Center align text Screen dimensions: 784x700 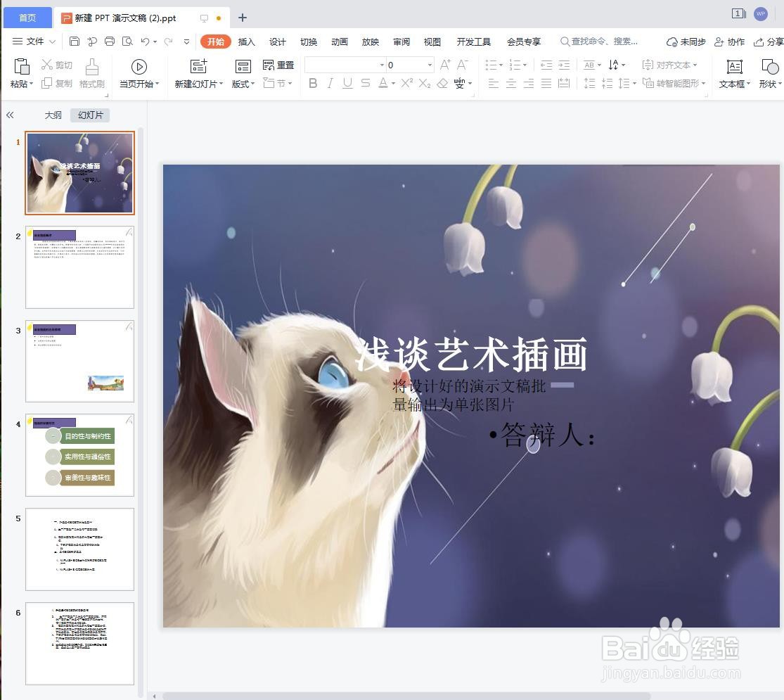[x=511, y=83]
